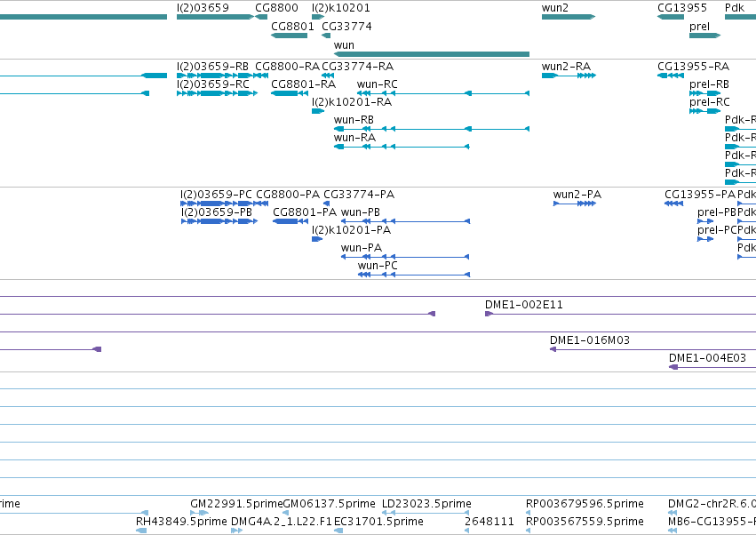Select protein prel-PC label

[x=717, y=230]
